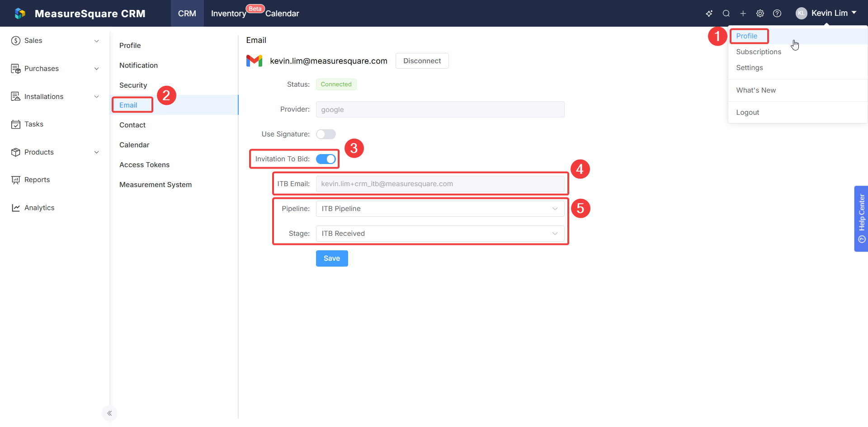
Task: Open Analytics in the left sidebar
Action: (x=39, y=208)
